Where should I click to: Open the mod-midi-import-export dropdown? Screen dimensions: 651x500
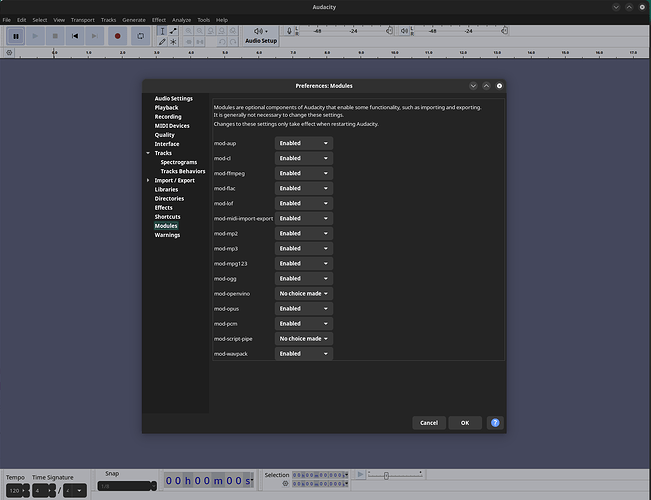(303, 218)
